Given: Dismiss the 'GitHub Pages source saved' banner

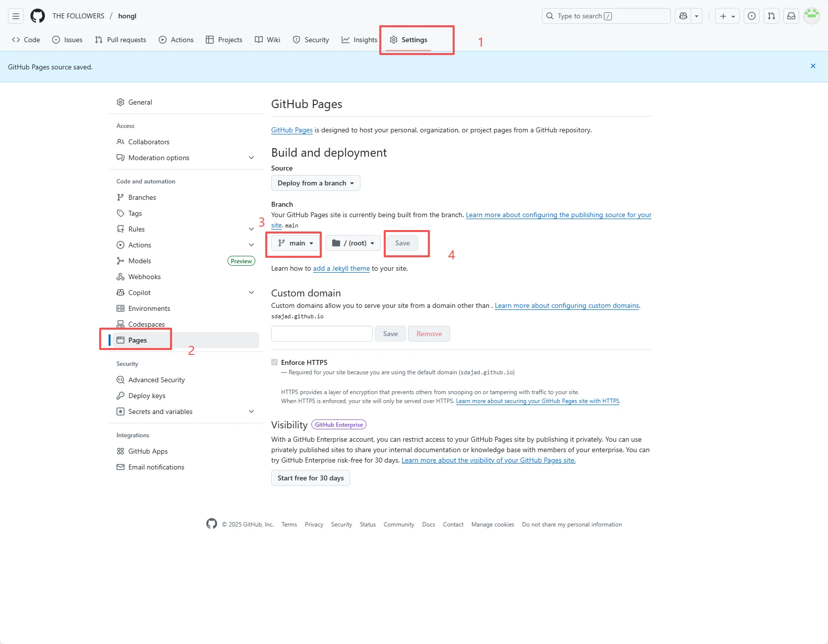Looking at the screenshot, I should click(x=813, y=66).
